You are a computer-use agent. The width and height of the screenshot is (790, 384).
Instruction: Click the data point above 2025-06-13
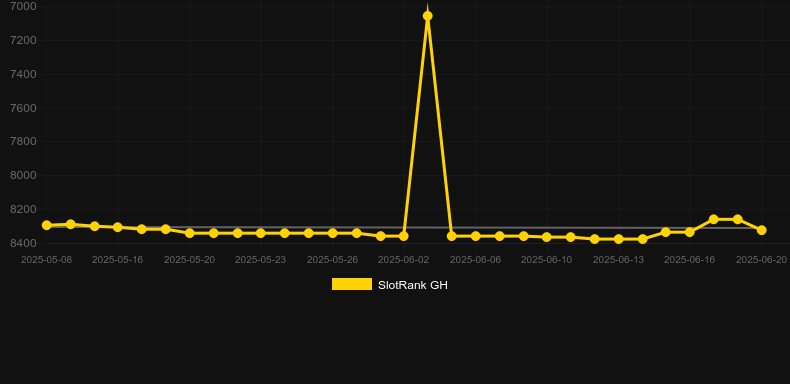point(618,239)
